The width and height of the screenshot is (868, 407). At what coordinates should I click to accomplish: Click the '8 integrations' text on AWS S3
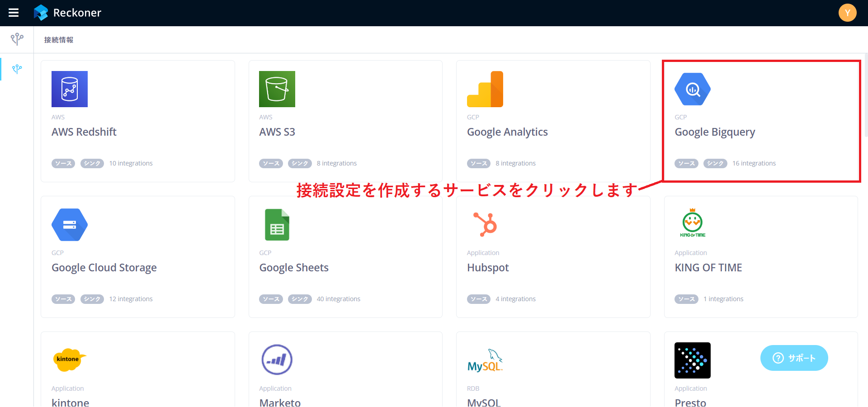337,163
